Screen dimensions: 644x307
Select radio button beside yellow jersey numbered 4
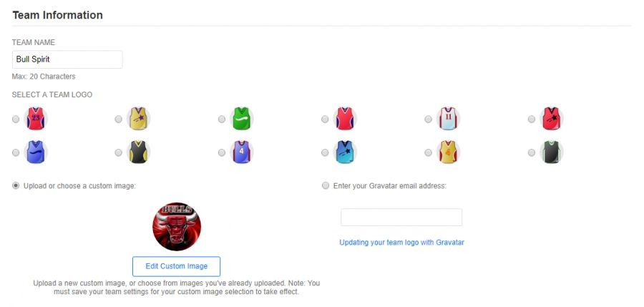[x=428, y=152]
